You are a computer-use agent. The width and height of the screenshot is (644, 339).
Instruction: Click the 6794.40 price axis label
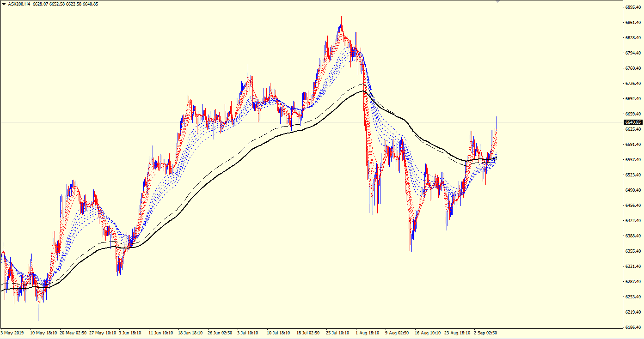[632, 53]
